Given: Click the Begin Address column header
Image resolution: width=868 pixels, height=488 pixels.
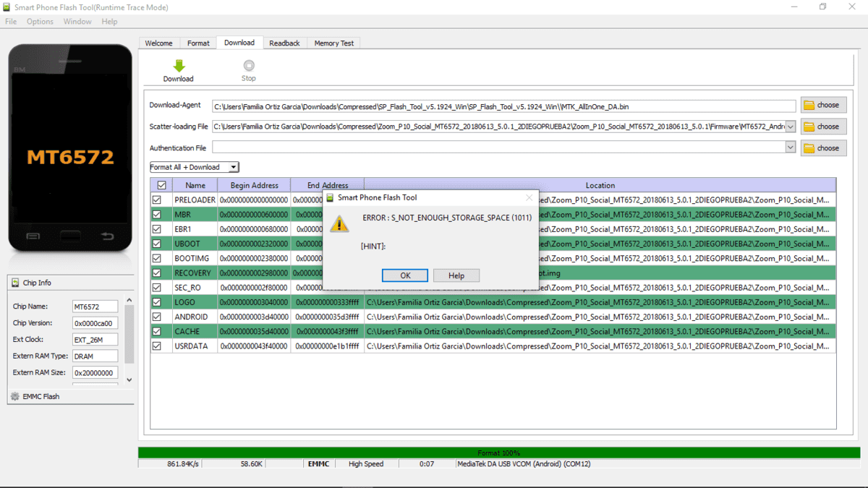Looking at the screenshot, I should [254, 185].
